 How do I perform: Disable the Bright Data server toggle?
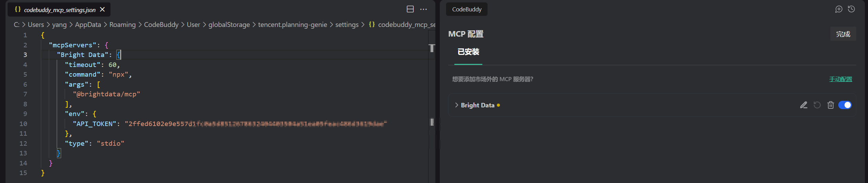[845, 105]
